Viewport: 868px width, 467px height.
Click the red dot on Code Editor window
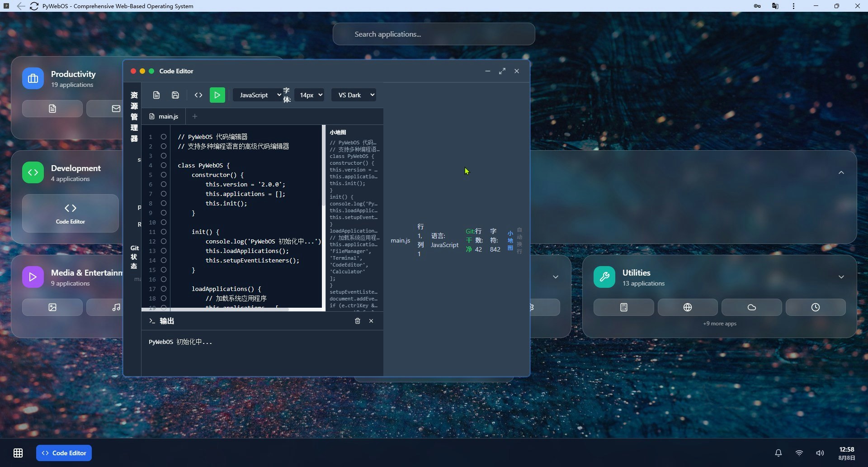pos(133,71)
